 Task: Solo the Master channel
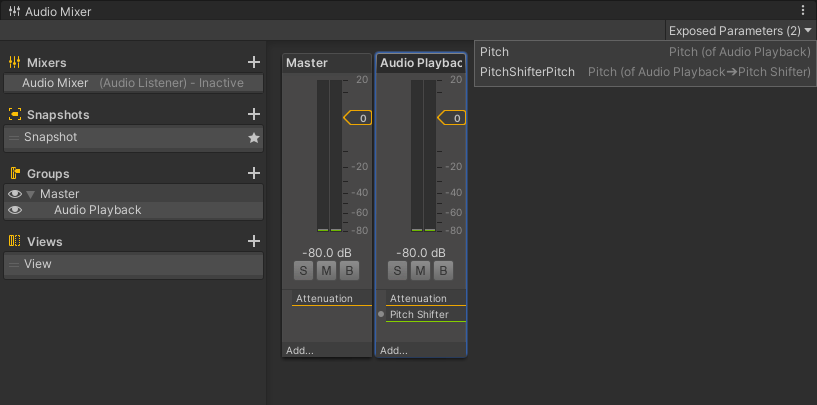coord(302,270)
